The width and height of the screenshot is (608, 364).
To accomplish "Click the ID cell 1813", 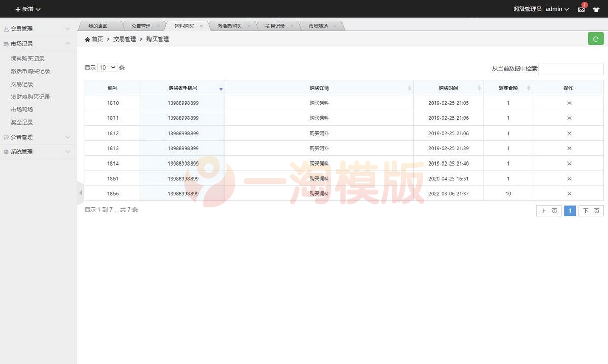I will (x=113, y=148).
